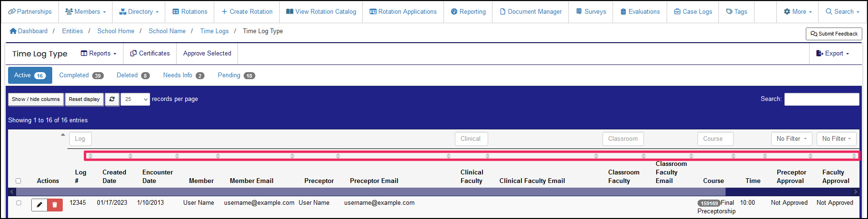Click Show / hide columns button

(36, 99)
